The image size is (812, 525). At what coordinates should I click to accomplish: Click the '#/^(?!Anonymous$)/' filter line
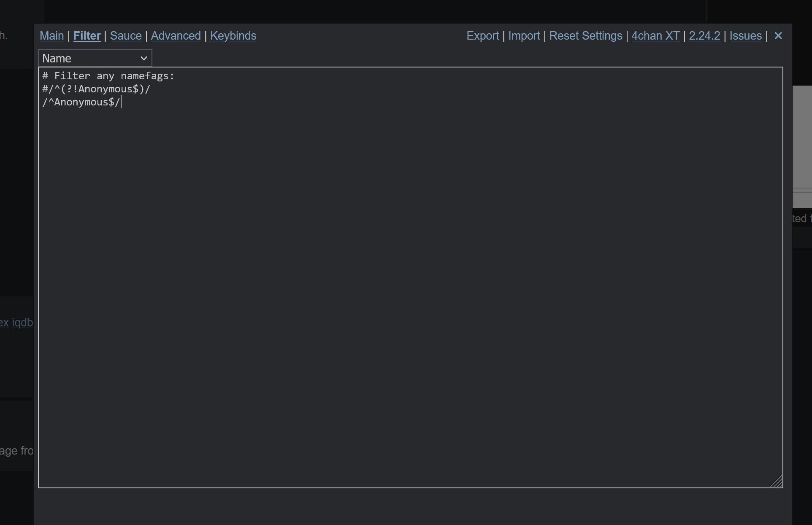pos(96,89)
